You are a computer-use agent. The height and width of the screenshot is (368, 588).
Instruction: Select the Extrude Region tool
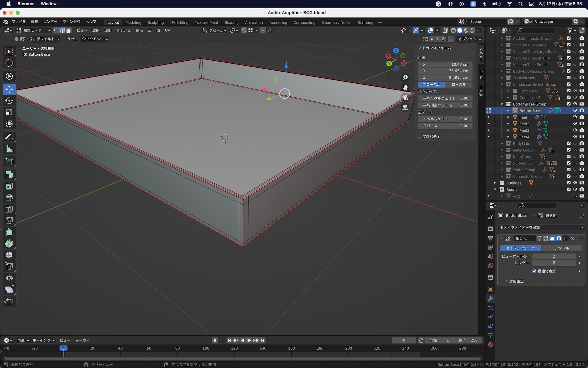[9, 175]
